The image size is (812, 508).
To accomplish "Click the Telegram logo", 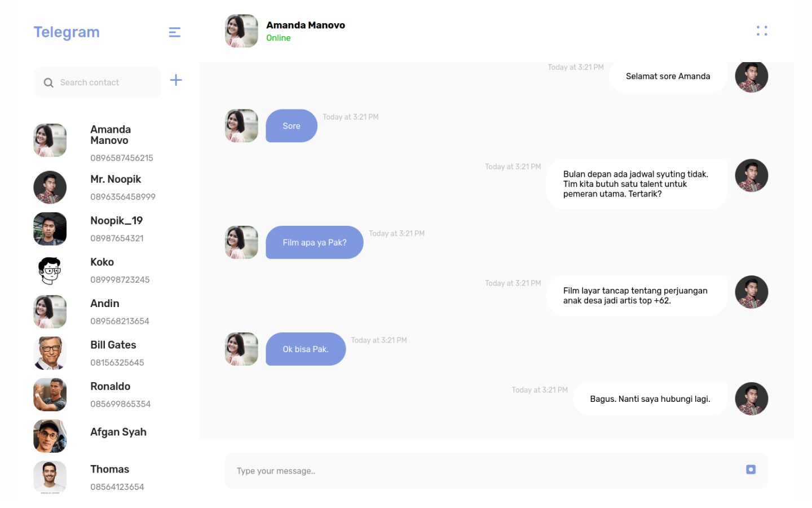I will [66, 32].
